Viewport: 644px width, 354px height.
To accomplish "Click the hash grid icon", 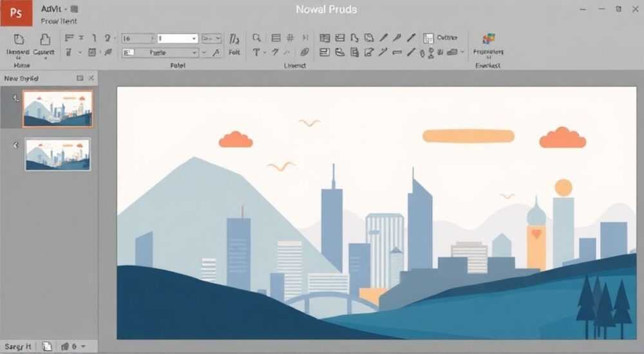I will click(290, 38).
